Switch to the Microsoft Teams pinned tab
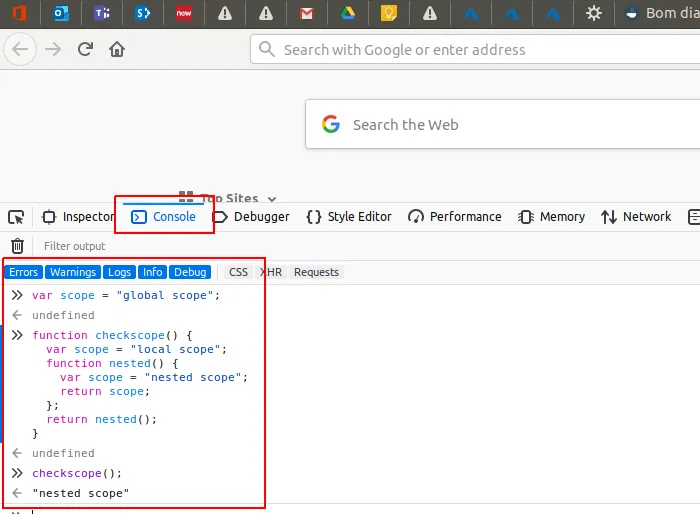 coord(101,13)
